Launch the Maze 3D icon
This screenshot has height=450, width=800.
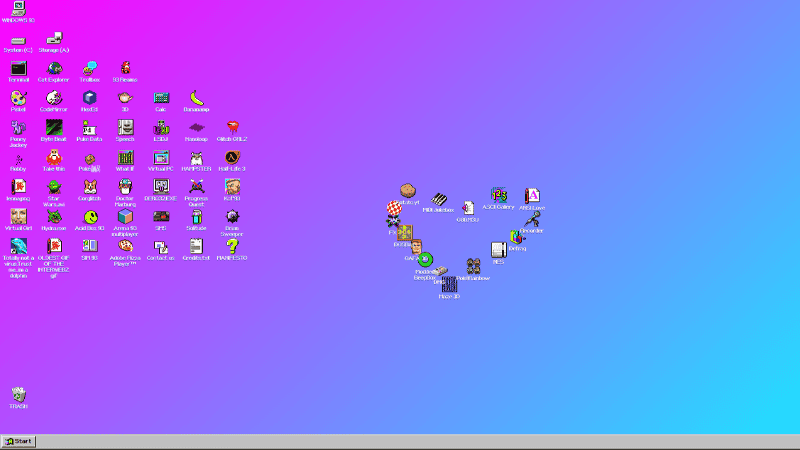pyautogui.click(x=449, y=284)
